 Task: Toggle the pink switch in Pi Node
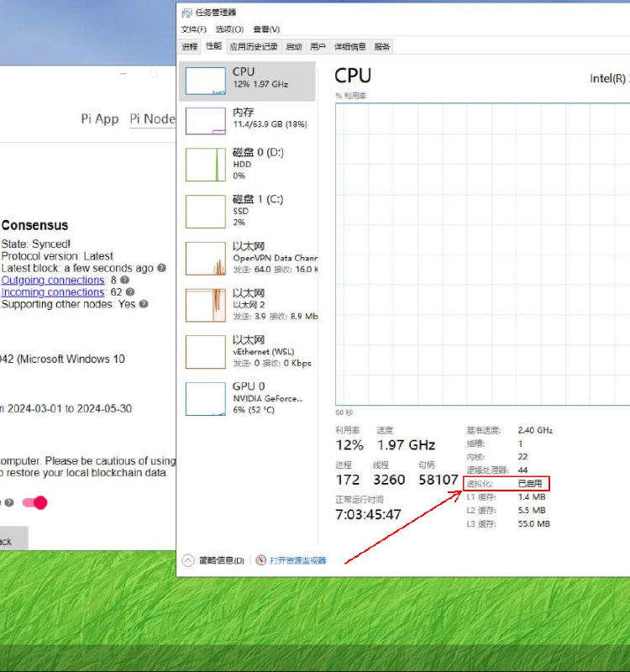(x=35, y=502)
